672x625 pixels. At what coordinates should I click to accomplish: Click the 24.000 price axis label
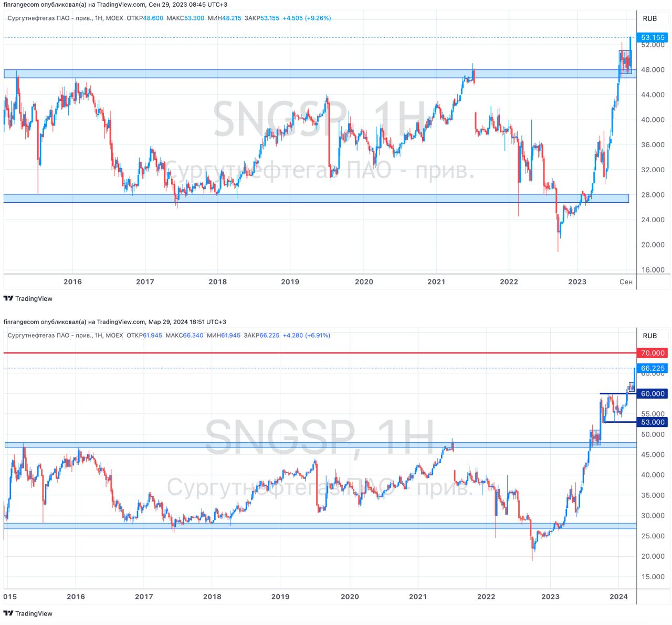(x=653, y=220)
